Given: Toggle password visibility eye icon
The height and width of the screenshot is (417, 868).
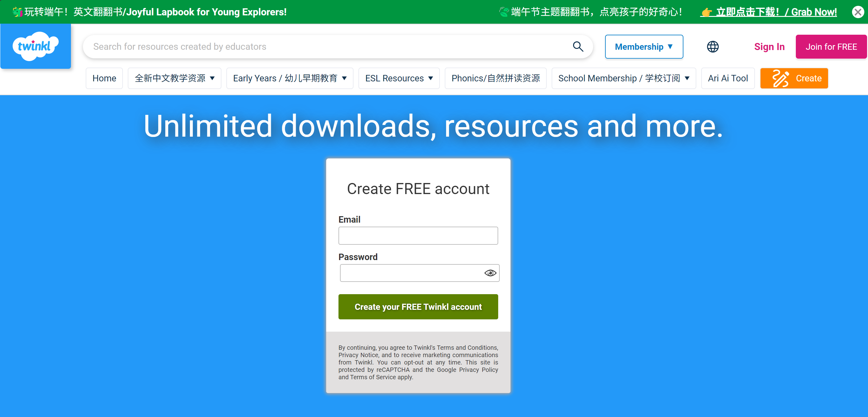Looking at the screenshot, I should (490, 273).
